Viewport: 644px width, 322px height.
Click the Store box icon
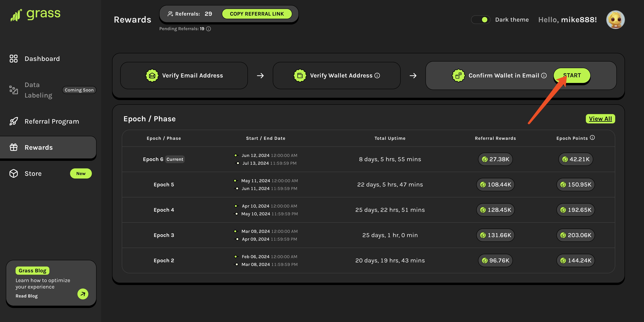13,173
